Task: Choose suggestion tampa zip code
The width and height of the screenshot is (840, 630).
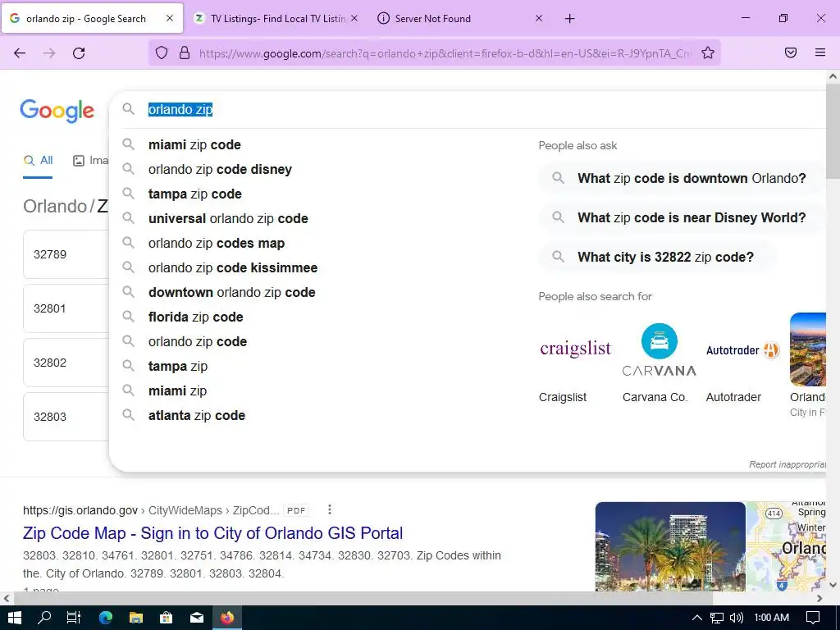Action: pos(195,194)
